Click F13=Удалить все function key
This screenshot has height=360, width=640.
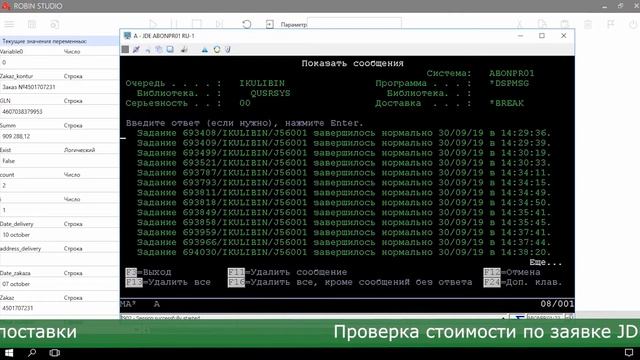[x=168, y=282]
